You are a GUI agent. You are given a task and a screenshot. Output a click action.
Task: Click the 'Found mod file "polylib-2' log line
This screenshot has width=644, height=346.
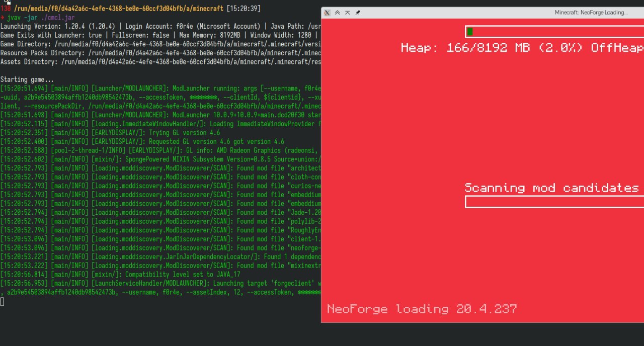click(x=160, y=221)
